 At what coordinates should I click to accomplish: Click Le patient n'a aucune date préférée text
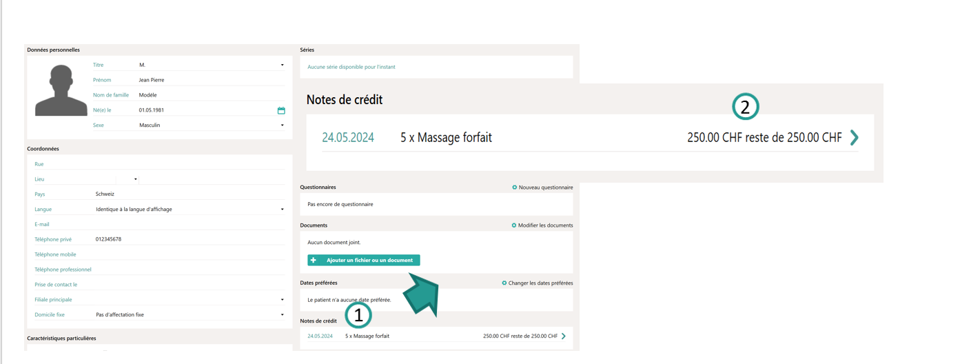coord(349,300)
